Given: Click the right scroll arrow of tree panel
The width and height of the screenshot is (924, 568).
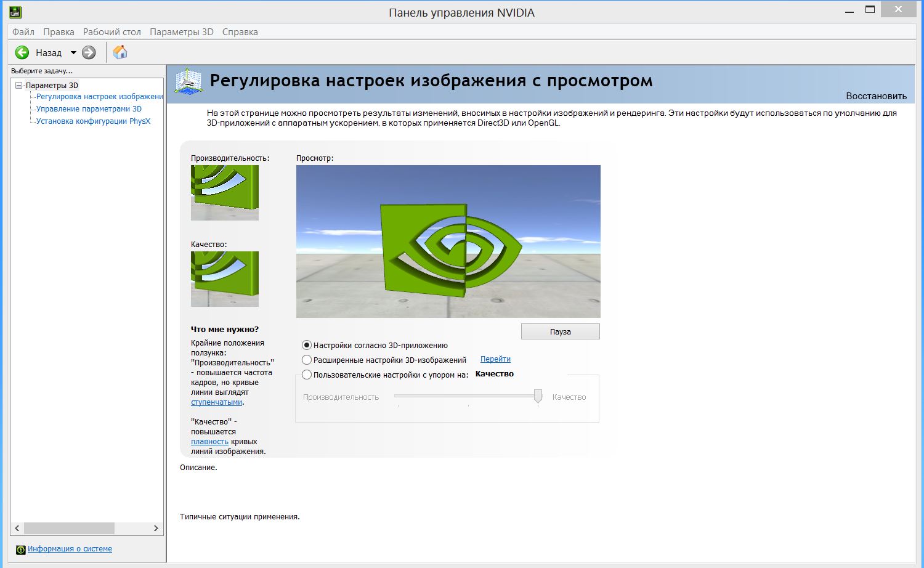Looking at the screenshot, I should tap(156, 529).
